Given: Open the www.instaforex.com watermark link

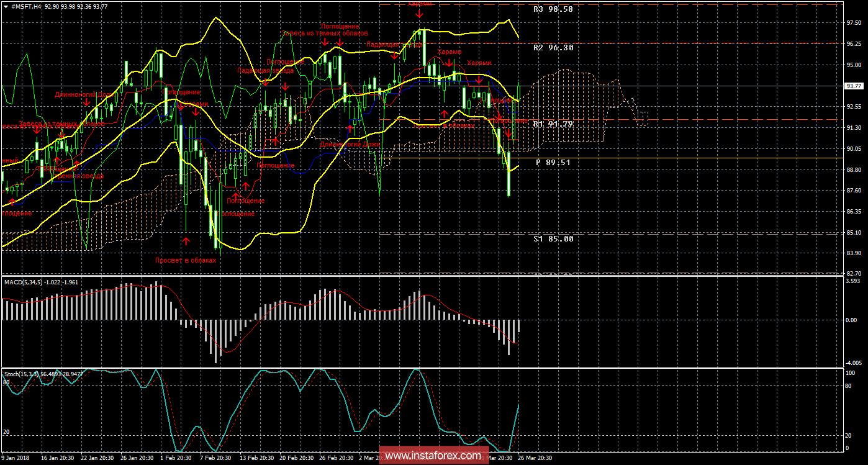Looking at the screenshot, I should [x=433, y=456].
